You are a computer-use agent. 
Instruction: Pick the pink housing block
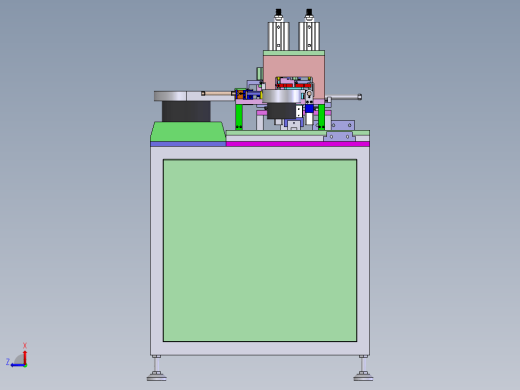coord(294,67)
